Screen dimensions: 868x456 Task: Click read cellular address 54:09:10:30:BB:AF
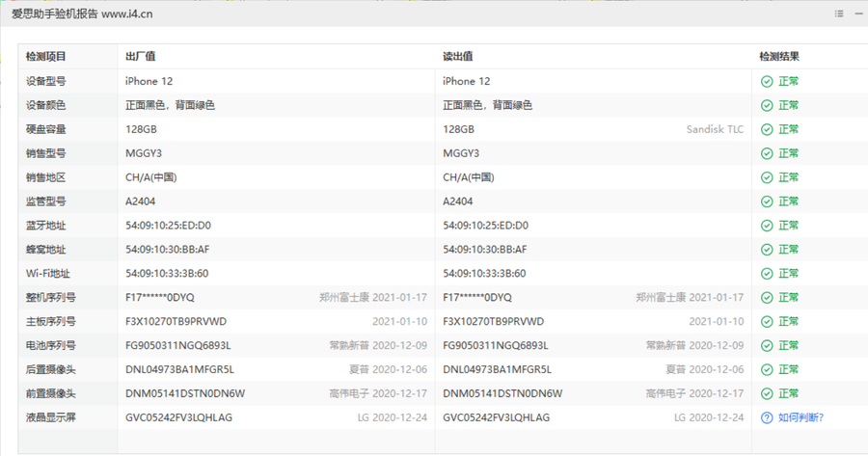[x=485, y=250]
